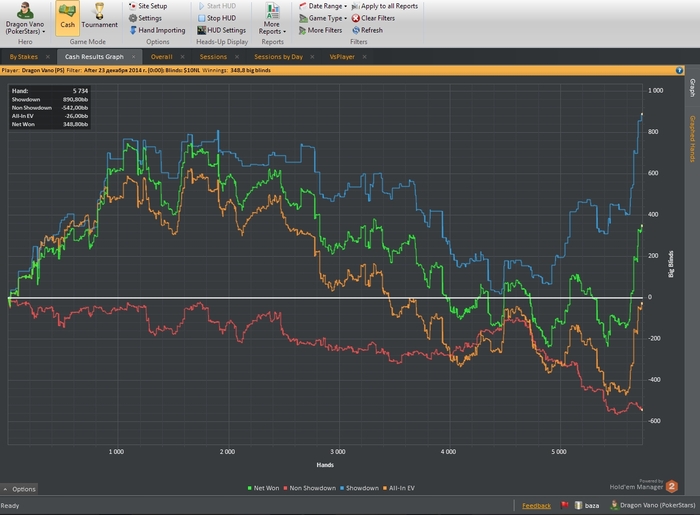
Task: Open Sessions by Day tab
Action: point(279,57)
